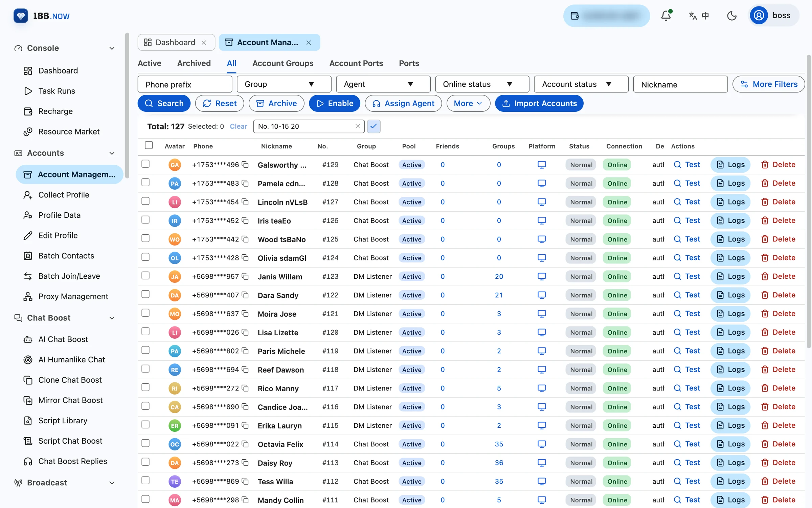
Task: Open Proxy Management in sidebar
Action: coord(73,296)
